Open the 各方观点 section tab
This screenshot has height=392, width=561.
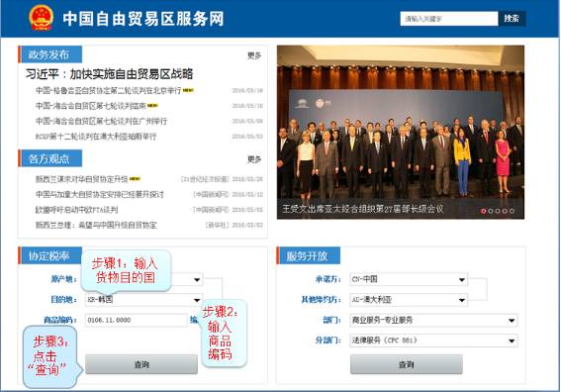pyautogui.click(x=50, y=158)
